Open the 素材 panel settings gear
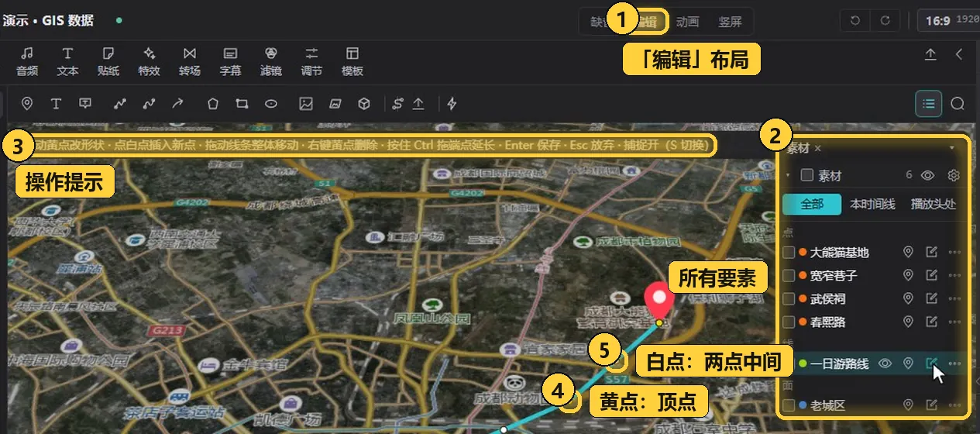This screenshot has width=980, height=434. [x=954, y=175]
